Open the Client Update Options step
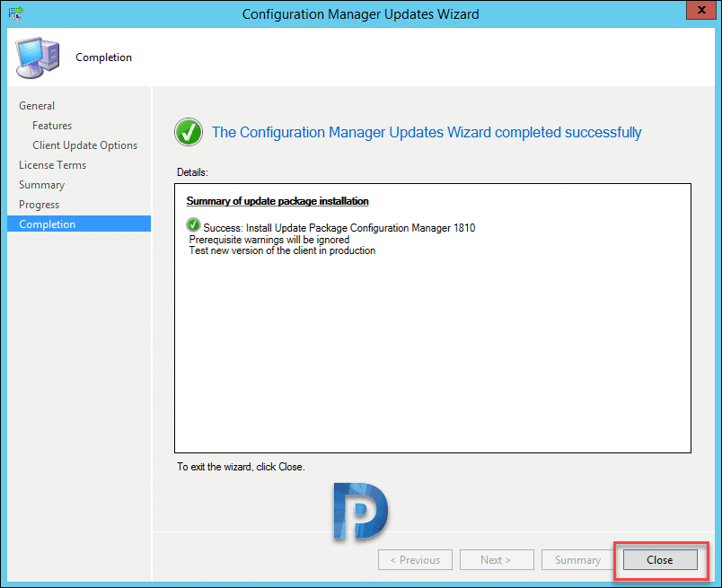Image resolution: width=722 pixels, height=588 pixels. pos(84,145)
